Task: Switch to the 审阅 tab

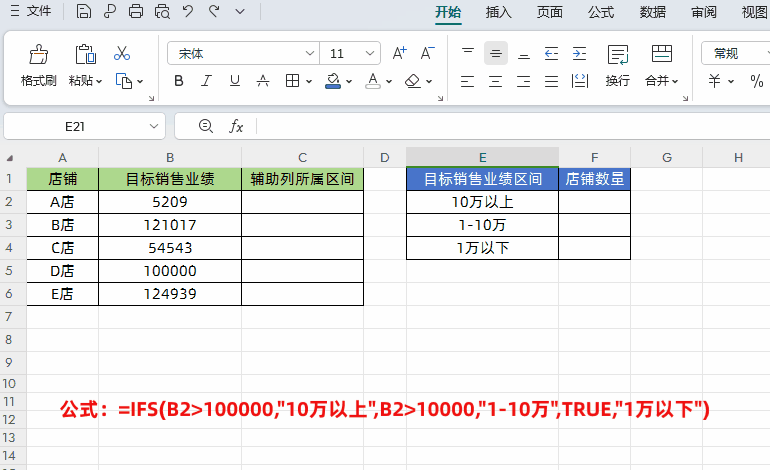Action: (x=704, y=12)
